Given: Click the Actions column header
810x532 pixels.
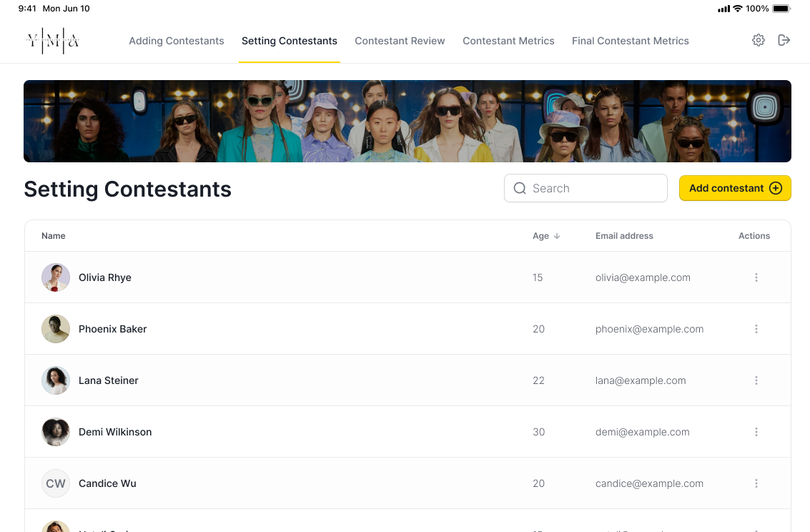Looking at the screenshot, I should point(754,235).
